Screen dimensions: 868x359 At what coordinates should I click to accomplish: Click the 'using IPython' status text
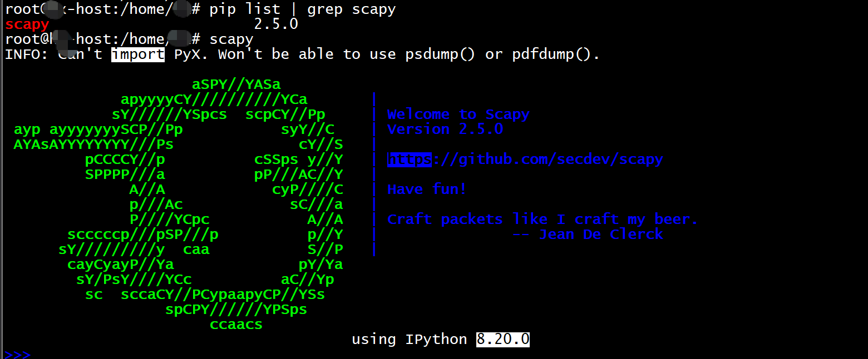pos(410,339)
